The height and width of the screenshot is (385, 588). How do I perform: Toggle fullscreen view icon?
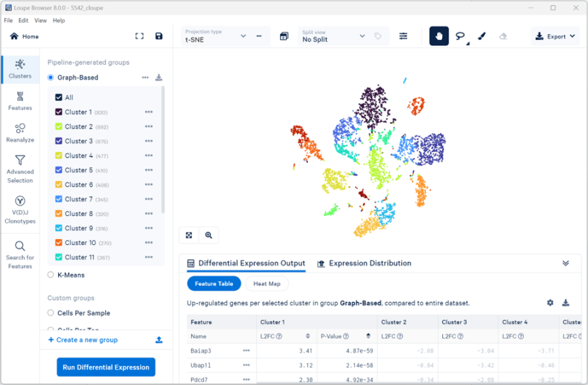(x=139, y=36)
